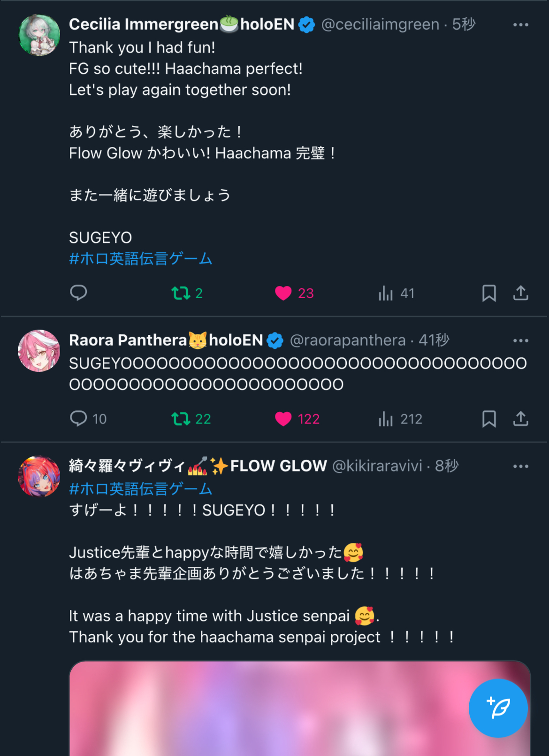This screenshot has height=756, width=549.
Task: Open more options on Cecilia's tweet
Action: pos(520,24)
